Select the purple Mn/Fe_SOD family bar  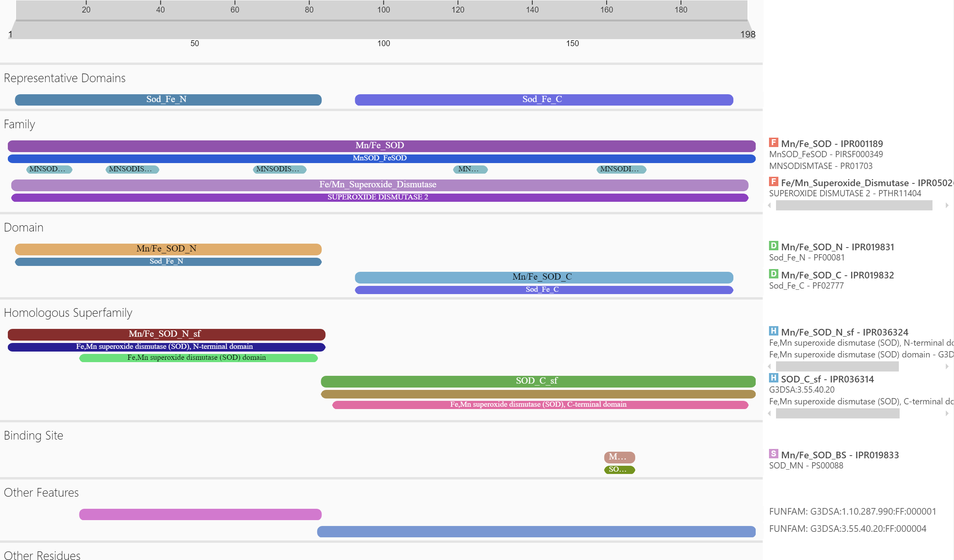(381, 146)
